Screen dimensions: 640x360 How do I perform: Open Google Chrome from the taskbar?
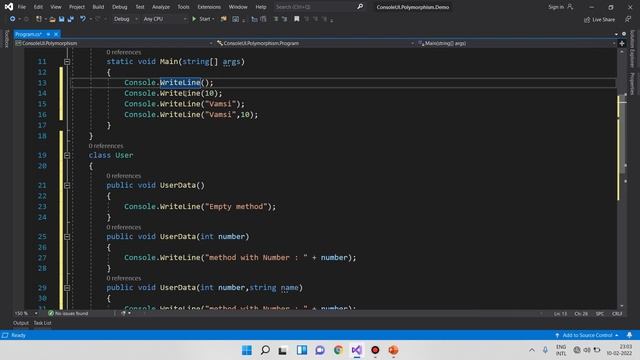(338, 350)
